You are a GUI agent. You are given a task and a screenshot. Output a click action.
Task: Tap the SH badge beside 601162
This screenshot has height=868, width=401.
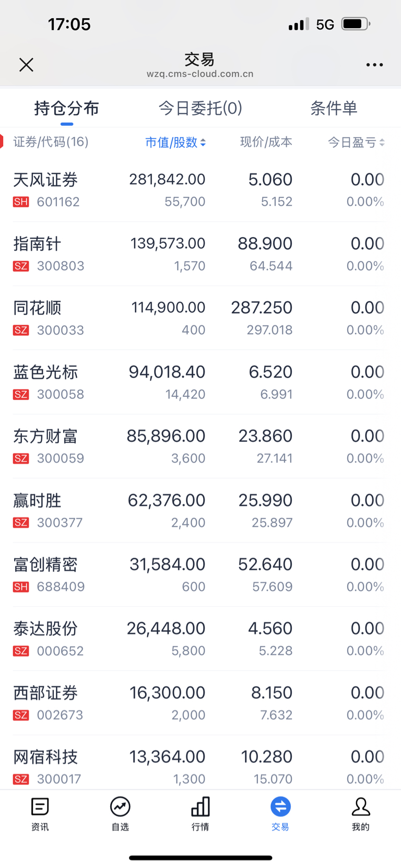[x=21, y=202]
